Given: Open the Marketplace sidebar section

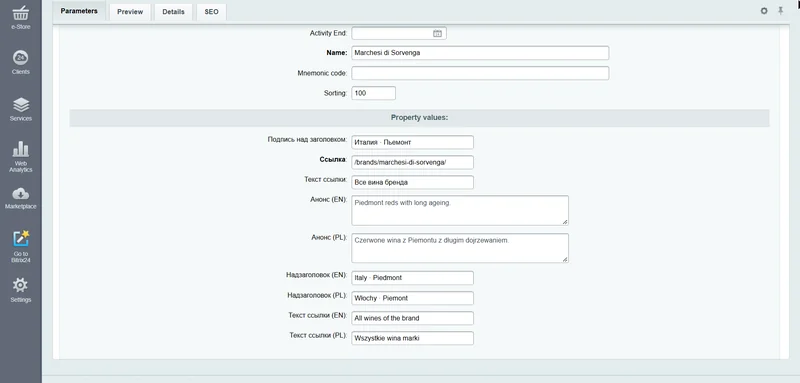Looking at the screenshot, I should pos(20,198).
